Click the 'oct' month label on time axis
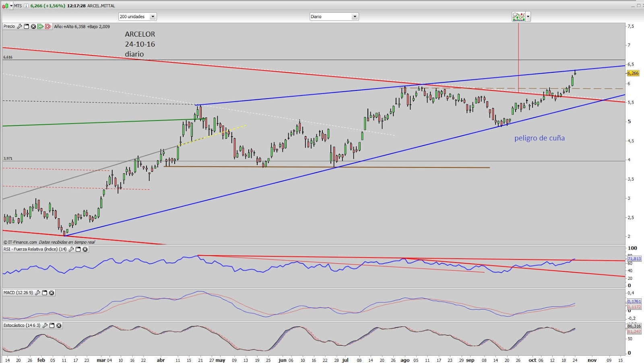644x363 pixels. [x=532, y=360]
